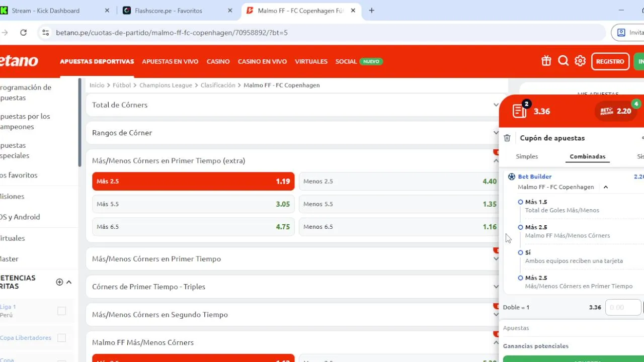Close the Stream - Kick Dashboard tab
Screen dimensions: 644x362
[x=107, y=11]
